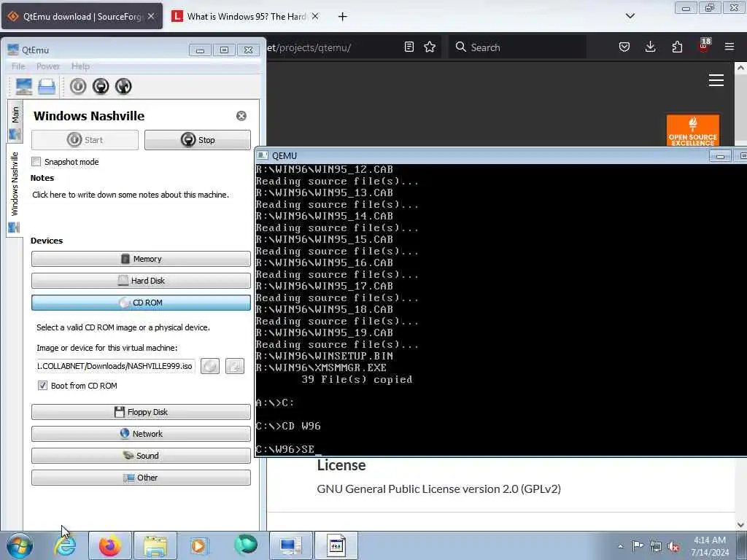Image resolution: width=747 pixels, height=560 pixels.
Task: Click the CD ROM image path field
Action: click(x=115, y=366)
